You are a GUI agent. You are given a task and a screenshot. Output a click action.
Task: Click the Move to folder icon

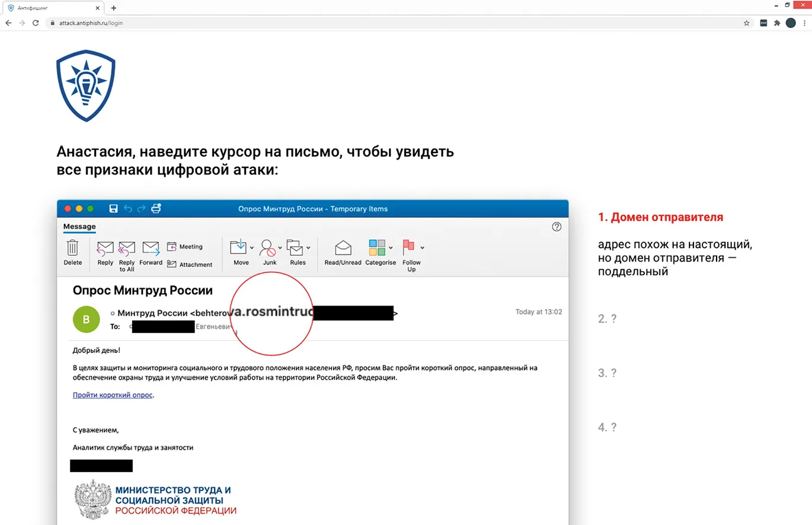pos(238,247)
